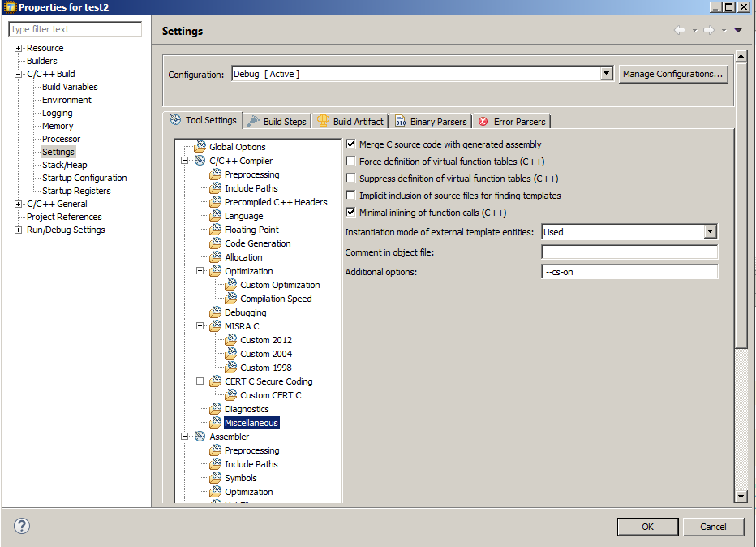
Task: Click the Binary Parsers tab icon
Action: pos(399,120)
